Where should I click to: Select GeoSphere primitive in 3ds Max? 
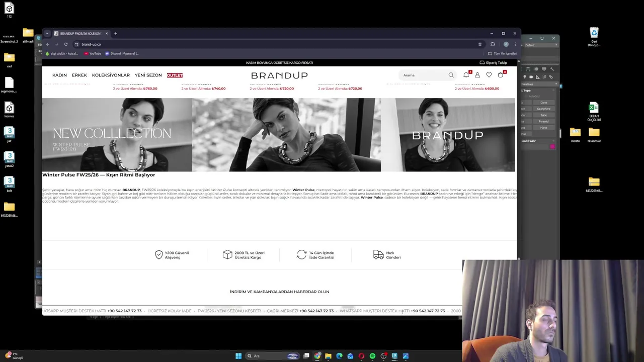tap(543, 109)
